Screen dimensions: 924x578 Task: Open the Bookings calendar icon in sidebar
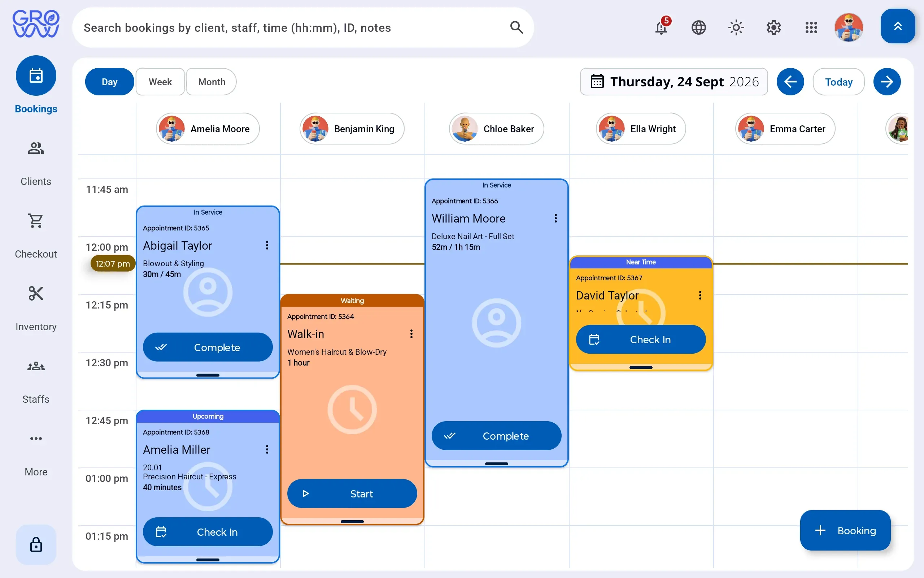pos(36,76)
